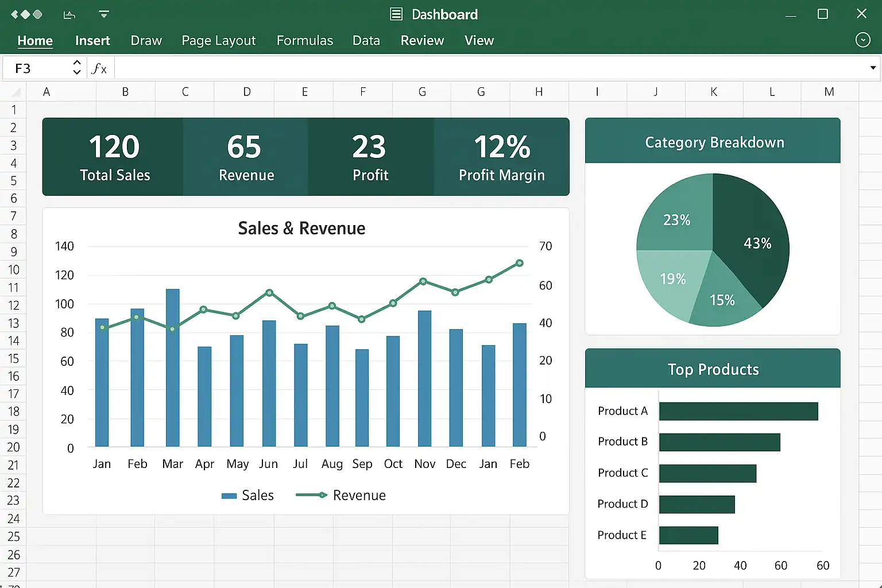Click the select-all corner triangle
The image size is (882, 588).
pyautogui.click(x=16, y=92)
